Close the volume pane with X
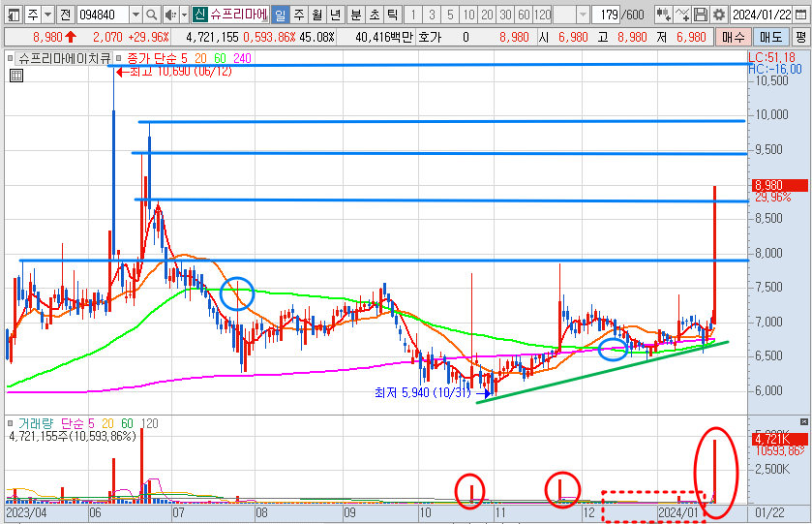This screenshot has width=812, height=524. click(803, 422)
